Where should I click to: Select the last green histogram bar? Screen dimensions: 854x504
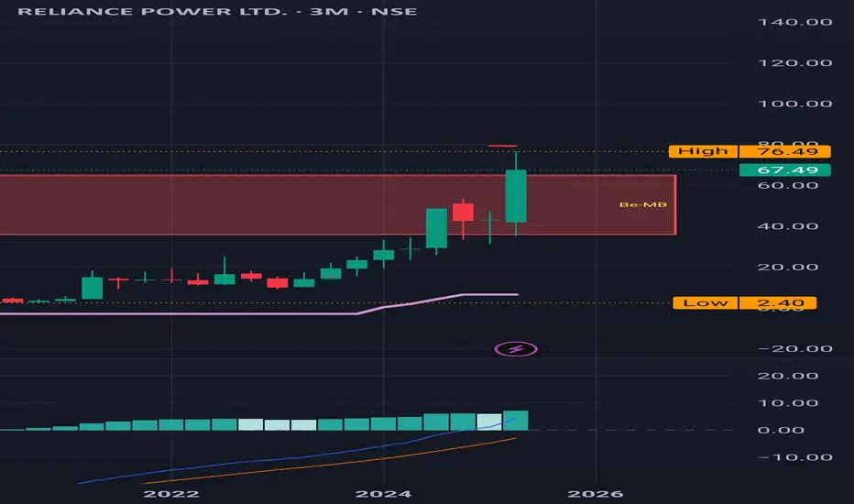(x=516, y=421)
